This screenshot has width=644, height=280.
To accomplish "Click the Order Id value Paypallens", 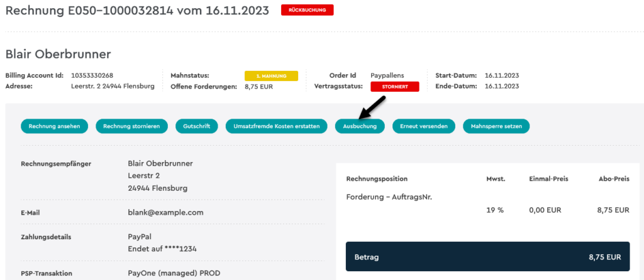I will point(387,76).
